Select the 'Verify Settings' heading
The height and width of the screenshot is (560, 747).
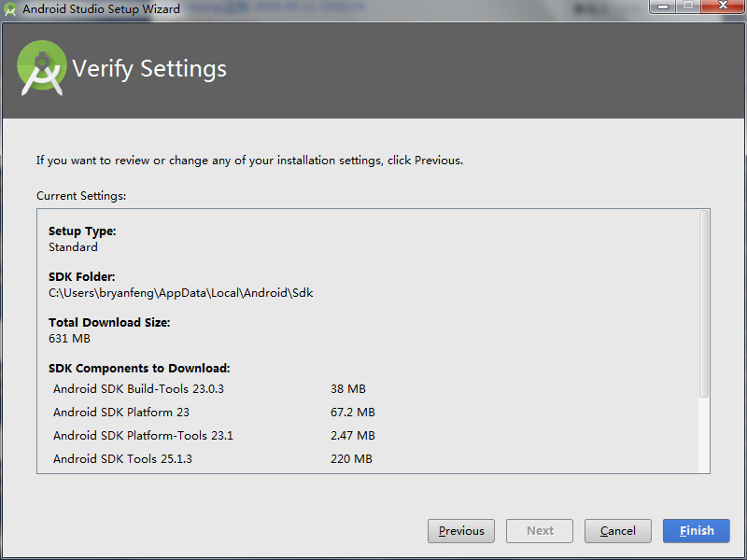tap(149, 68)
